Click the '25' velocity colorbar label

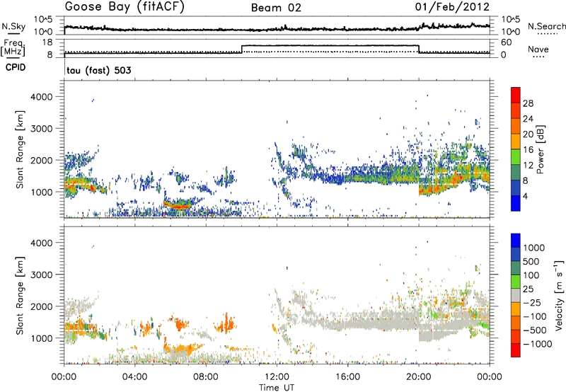[x=528, y=289]
